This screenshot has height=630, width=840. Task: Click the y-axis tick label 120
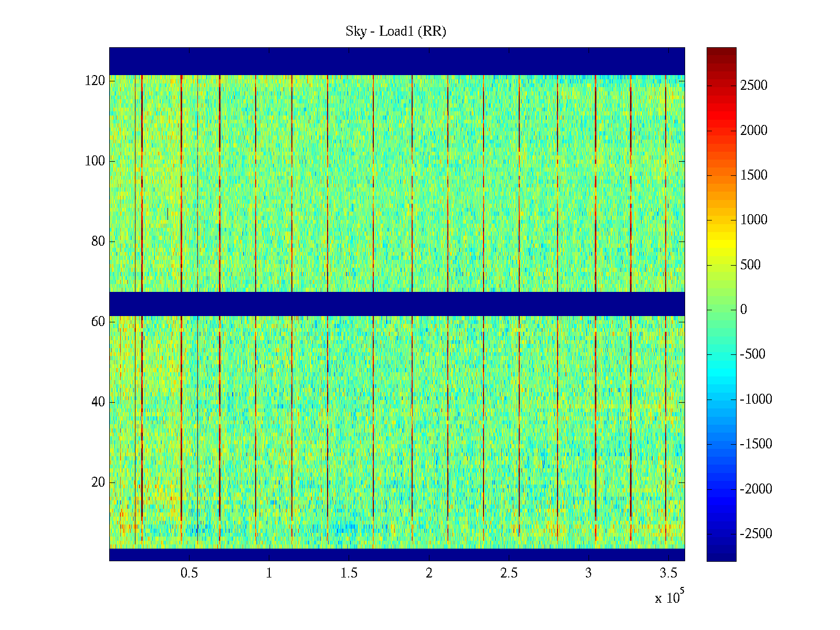(95, 81)
